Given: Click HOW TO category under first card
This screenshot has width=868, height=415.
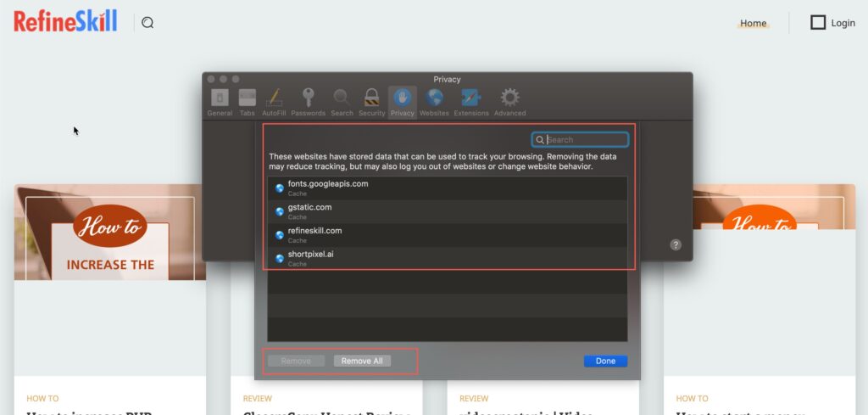Looking at the screenshot, I should click(42, 398).
